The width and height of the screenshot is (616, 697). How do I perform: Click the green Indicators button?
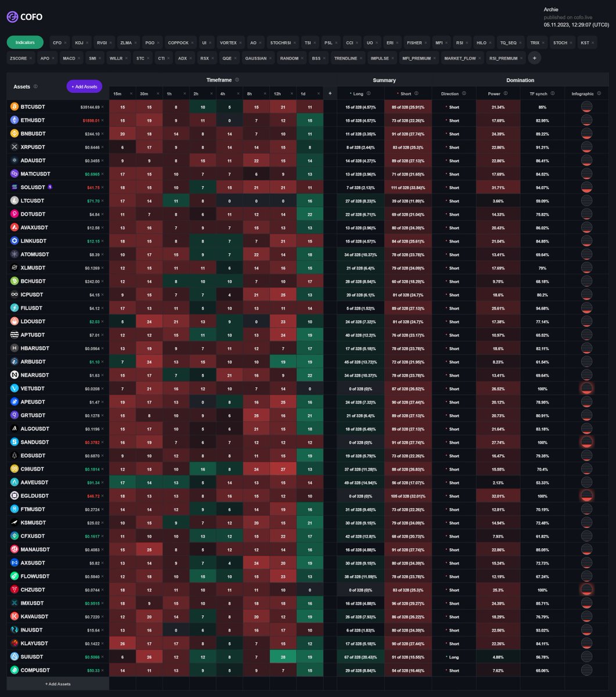click(25, 43)
